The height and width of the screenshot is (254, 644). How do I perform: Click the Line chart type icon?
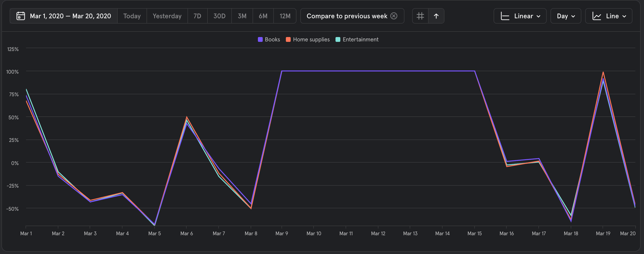tap(597, 16)
